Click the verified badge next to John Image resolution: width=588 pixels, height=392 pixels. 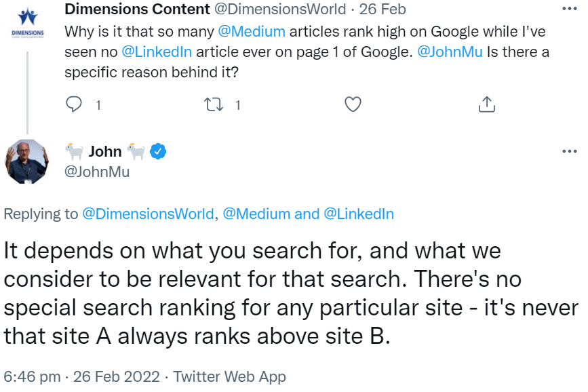pyautogui.click(x=157, y=151)
